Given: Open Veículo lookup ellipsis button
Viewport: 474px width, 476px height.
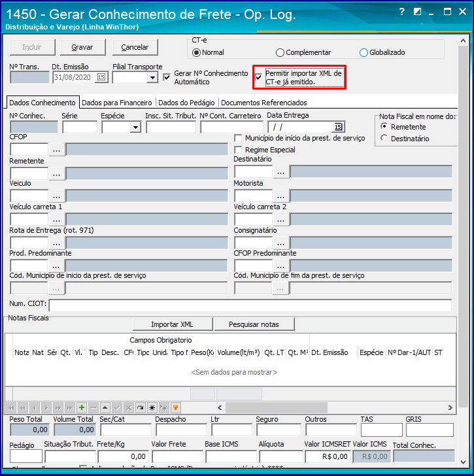Looking at the screenshot, I should pyautogui.click(x=56, y=195).
